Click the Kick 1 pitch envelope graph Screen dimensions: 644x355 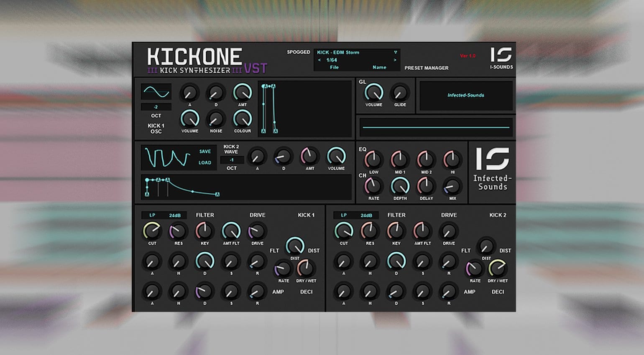305,109
